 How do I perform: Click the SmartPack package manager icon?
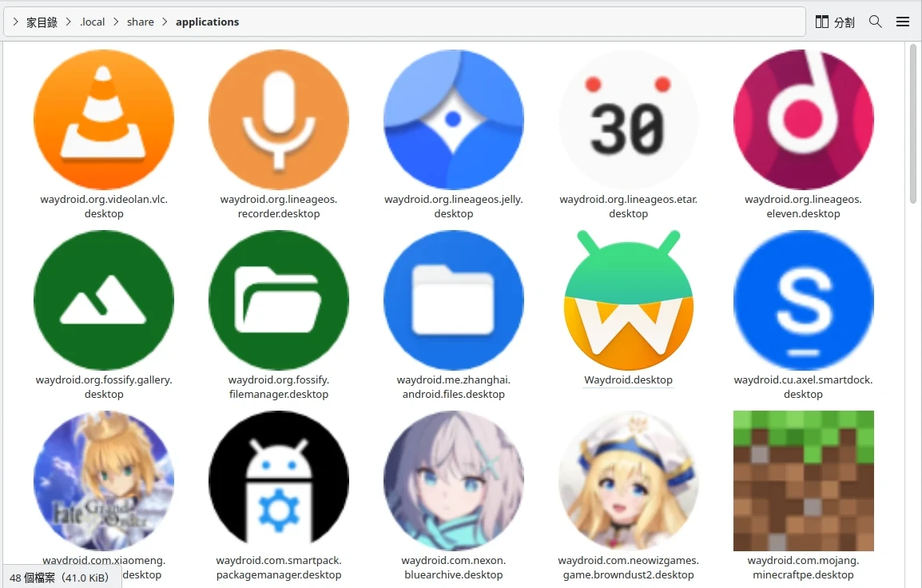pyautogui.click(x=279, y=480)
